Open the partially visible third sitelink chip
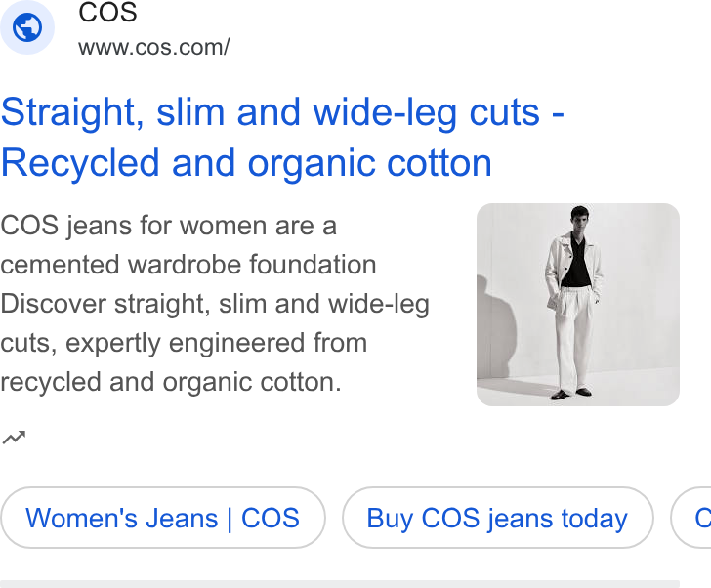The height and width of the screenshot is (588, 711). click(x=691, y=518)
